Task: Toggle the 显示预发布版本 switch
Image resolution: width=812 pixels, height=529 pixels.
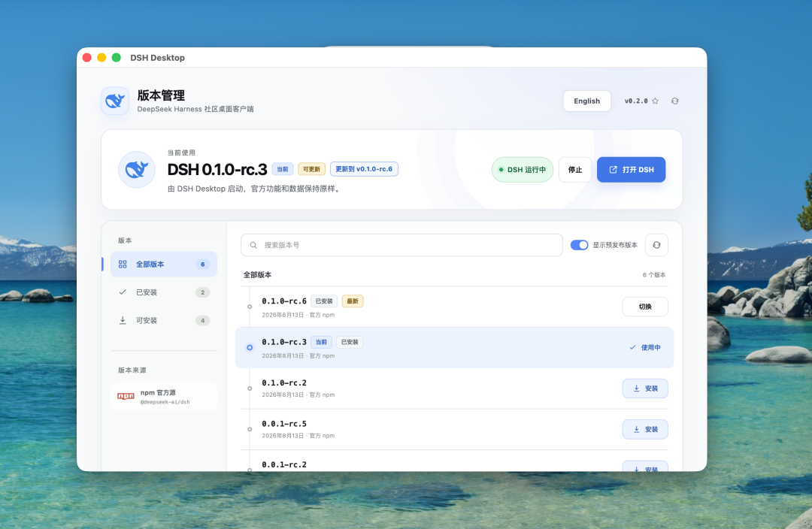Action: coord(579,245)
